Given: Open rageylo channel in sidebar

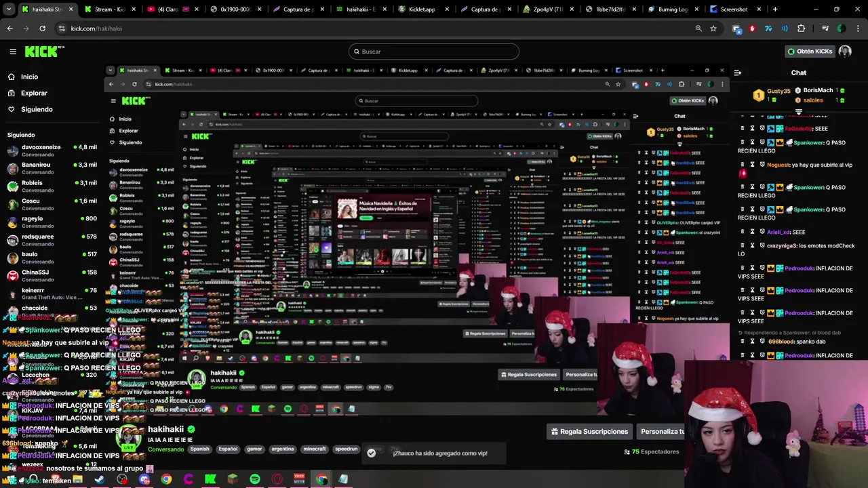Looking at the screenshot, I should [52, 222].
